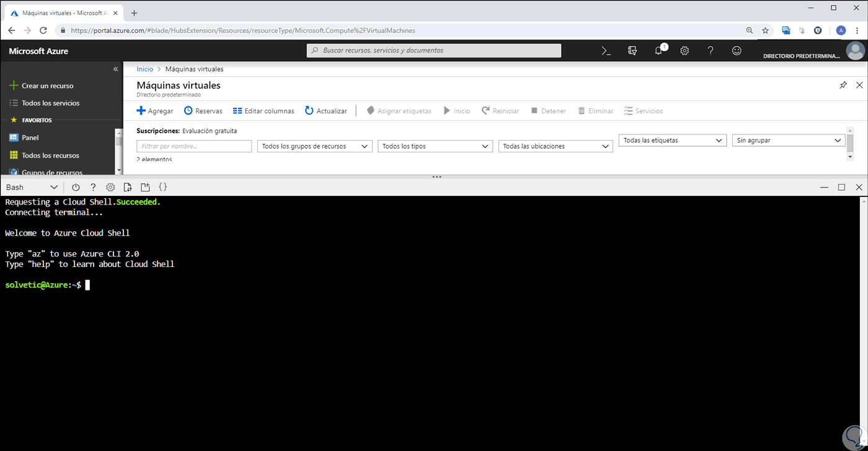Click the browser address bar URL
This screenshot has height=451, width=868.
[x=242, y=30]
